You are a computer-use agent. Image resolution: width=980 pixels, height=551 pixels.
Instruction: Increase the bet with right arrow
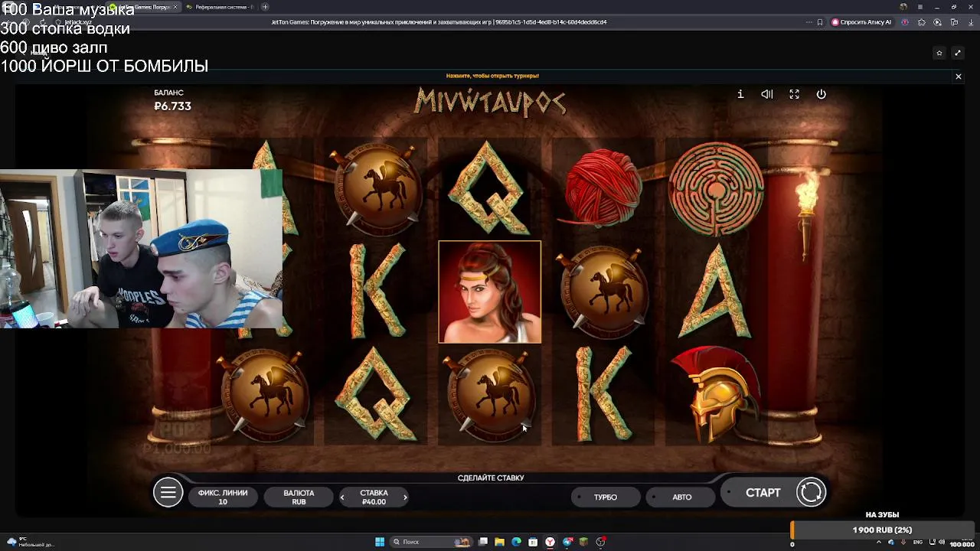405,497
